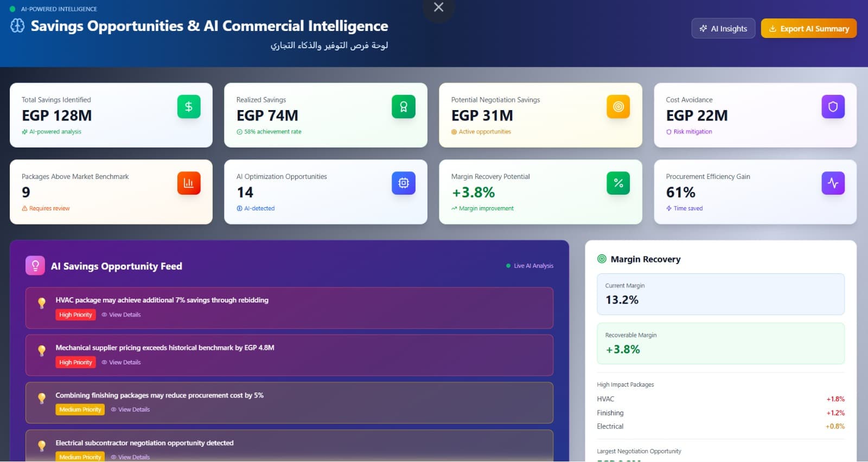Screen dimensions: 868x462
Task: Click the award icon on Realized Savings
Action: pyautogui.click(x=404, y=107)
